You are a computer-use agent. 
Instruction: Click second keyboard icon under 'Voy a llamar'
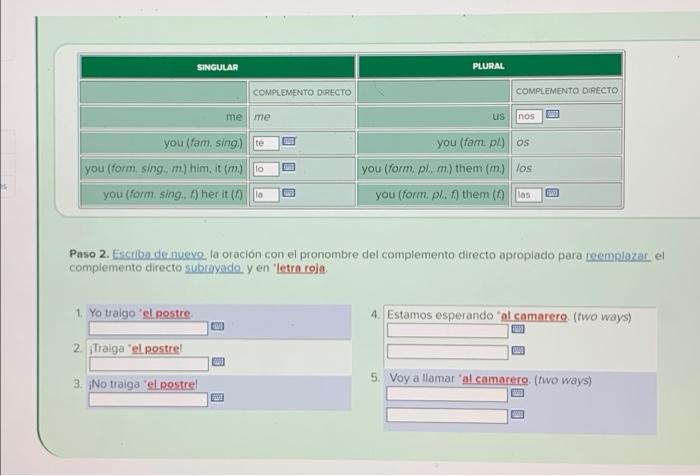517,414
